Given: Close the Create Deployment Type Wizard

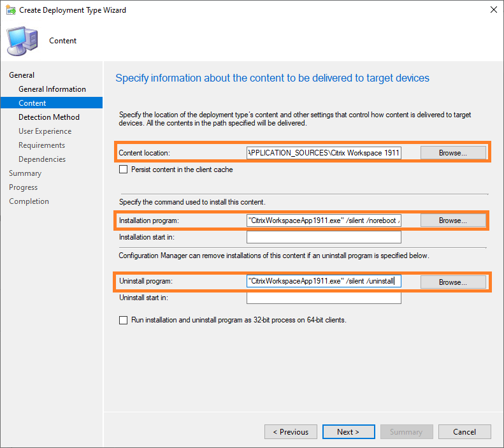Looking at the screenshot, I should (494, 10).
